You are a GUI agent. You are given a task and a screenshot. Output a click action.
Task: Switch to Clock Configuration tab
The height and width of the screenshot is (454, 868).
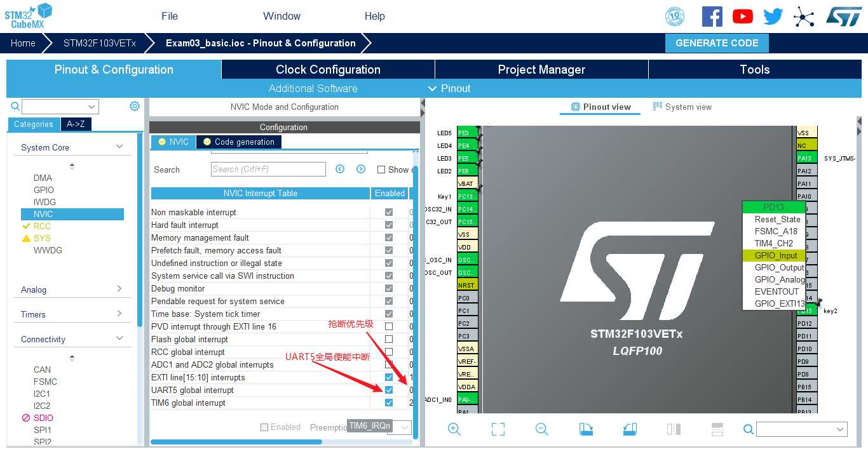(328, 69)
